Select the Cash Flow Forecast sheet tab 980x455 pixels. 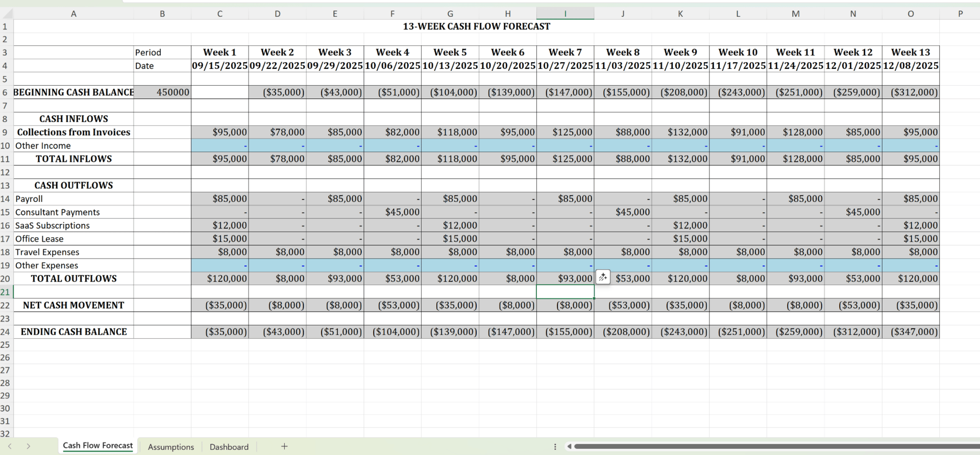click(x=97, y=446)
